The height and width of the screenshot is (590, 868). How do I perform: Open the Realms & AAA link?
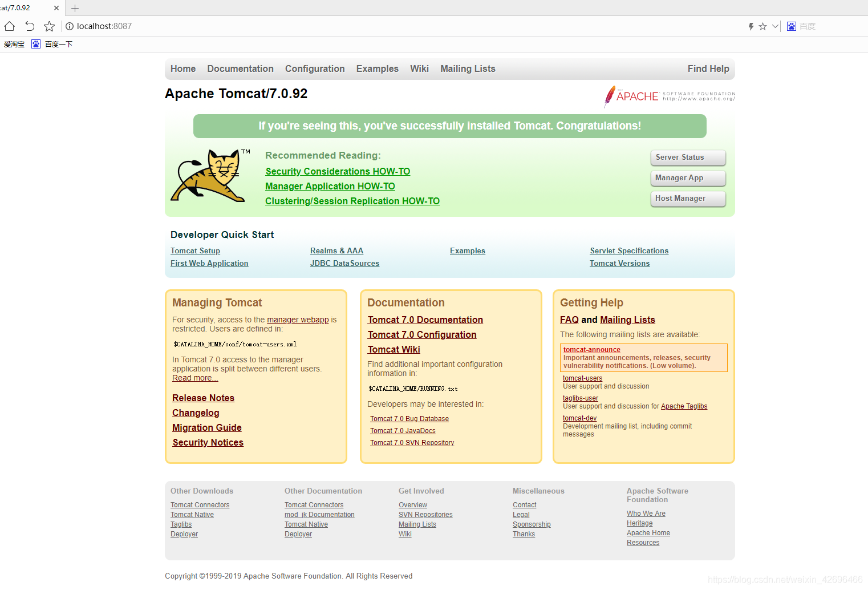tap(336, 250)
